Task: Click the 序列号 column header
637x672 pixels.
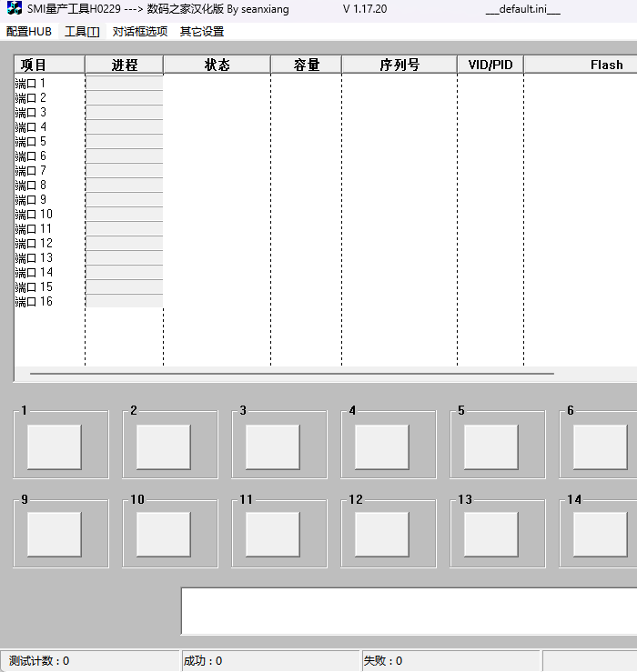Action: click(399, 65)
